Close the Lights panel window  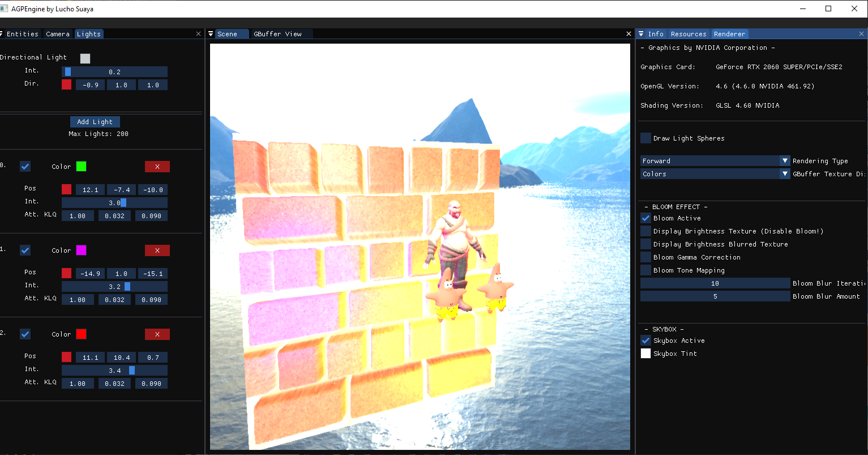tap(198, 34)
